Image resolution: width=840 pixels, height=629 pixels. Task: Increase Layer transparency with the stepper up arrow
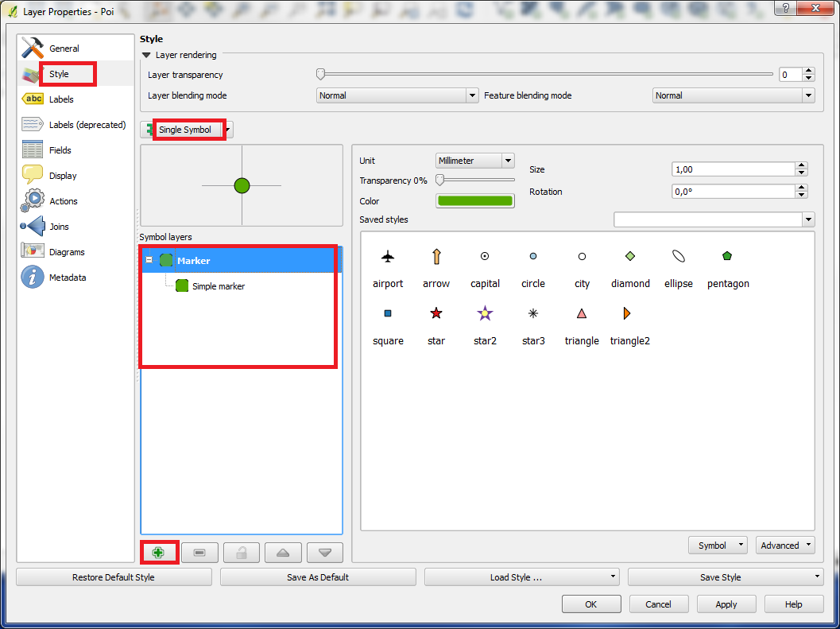809,71
